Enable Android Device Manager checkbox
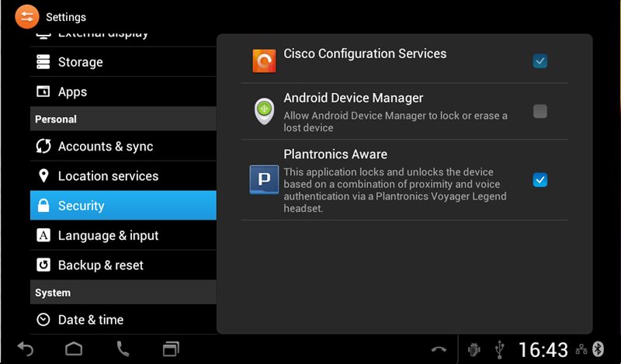621x364 pixels. click(x=540, y=111)
